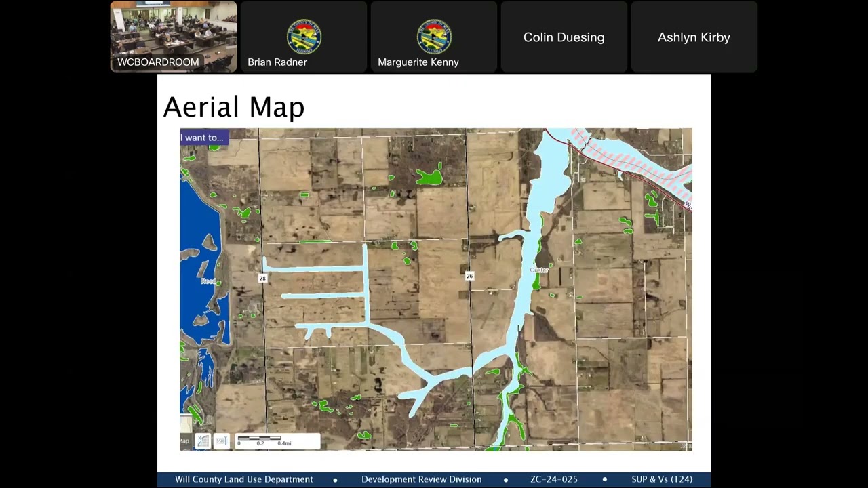The width and height of the screenshot is (868, 488).
Task: Open the 'I want to...' menu
Action: click(x=204, y=138)
